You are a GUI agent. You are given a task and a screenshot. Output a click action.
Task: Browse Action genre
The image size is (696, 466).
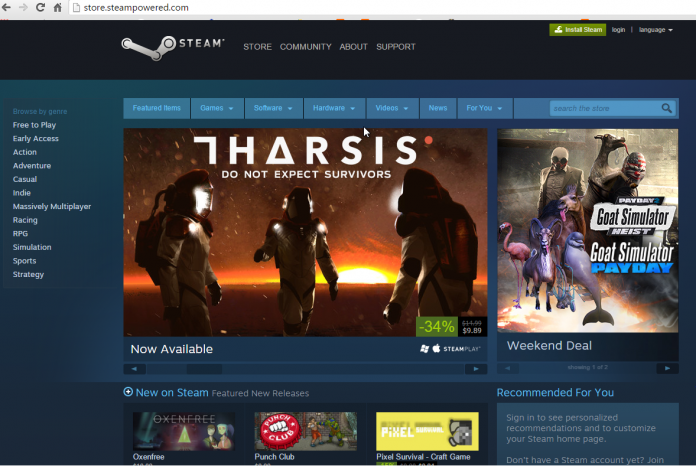click(x=25, y=152)
